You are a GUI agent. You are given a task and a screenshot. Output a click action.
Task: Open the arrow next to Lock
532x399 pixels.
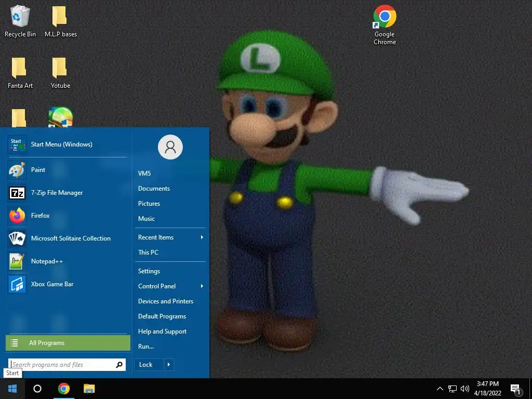click(x=169, y=365)
